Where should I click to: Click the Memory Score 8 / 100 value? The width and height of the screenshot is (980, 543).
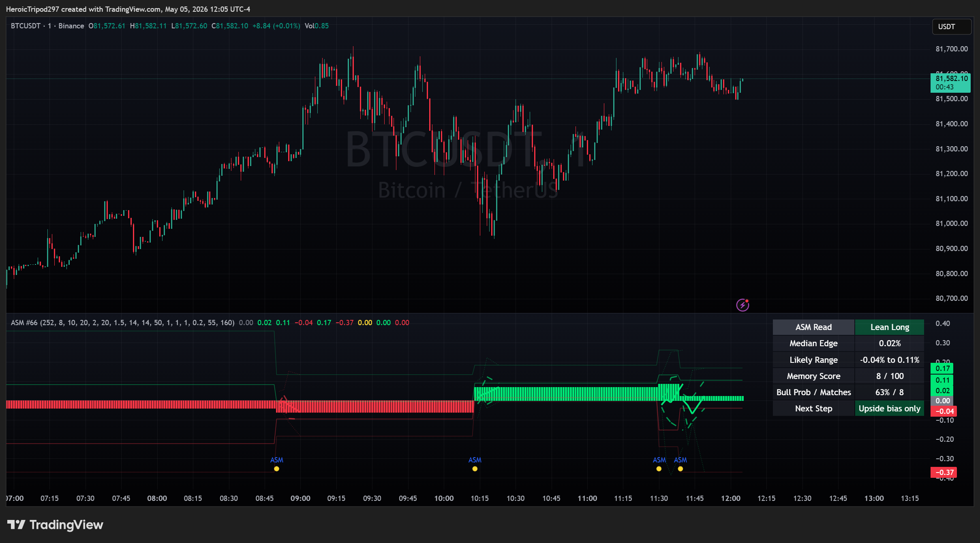890,376
